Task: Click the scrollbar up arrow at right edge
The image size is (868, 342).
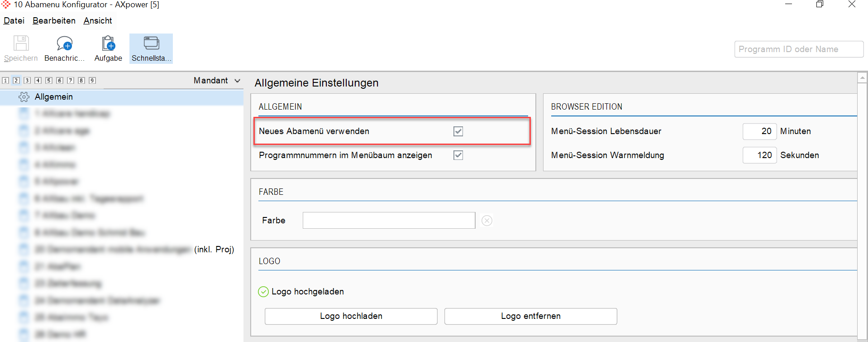Action: (863, 78)
